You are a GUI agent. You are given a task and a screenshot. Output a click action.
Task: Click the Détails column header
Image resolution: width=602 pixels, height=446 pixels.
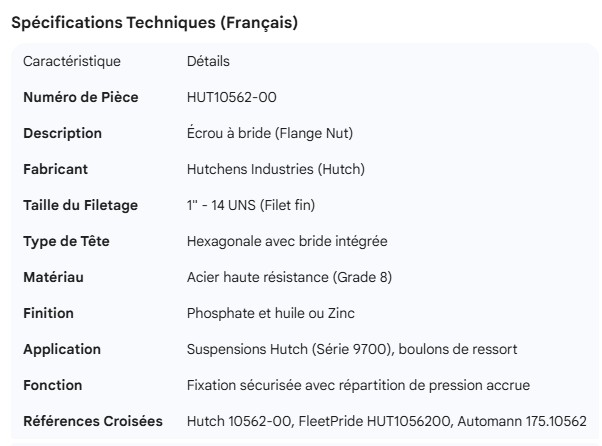(208, 61)
